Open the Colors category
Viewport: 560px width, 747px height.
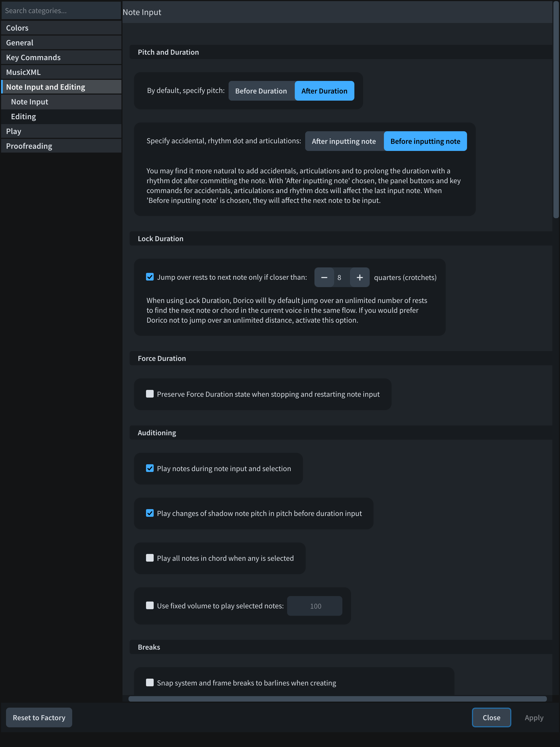point(61,28)
